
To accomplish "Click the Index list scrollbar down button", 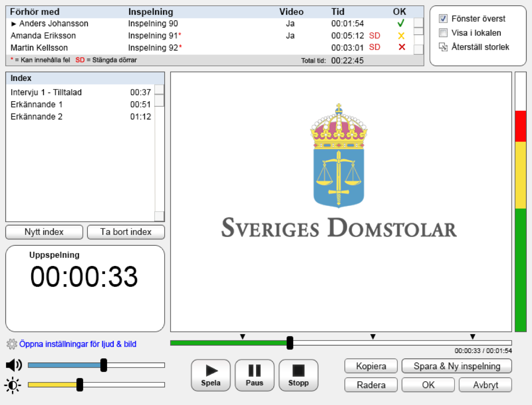I will point(159,216).
